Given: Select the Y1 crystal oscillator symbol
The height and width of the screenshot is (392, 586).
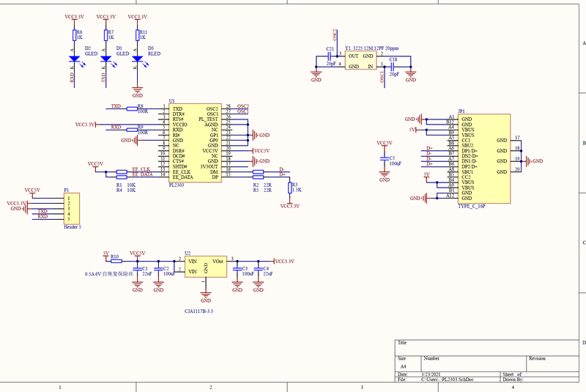Looking at the screenshot, I should pyautogui.click(x=360, y=61).
